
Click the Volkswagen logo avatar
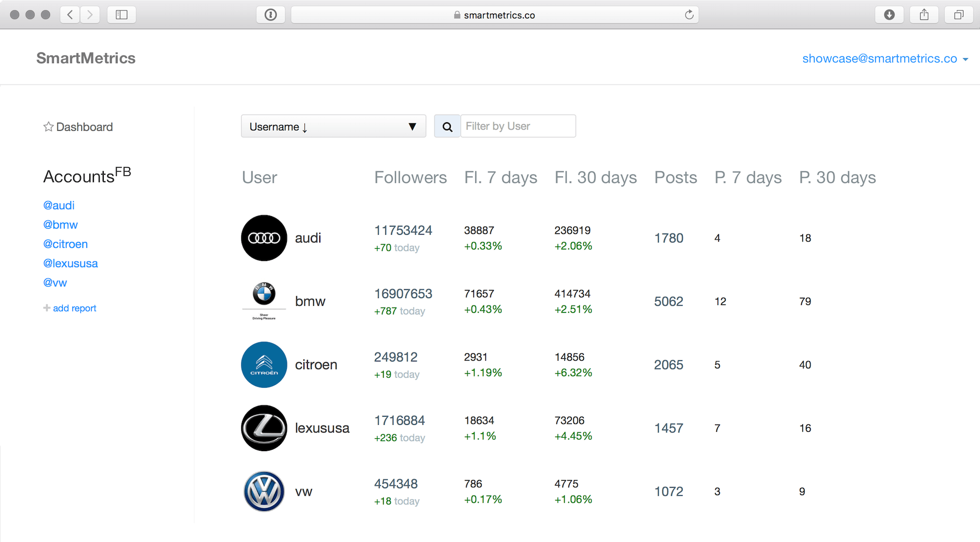click(x=264, y=492)
